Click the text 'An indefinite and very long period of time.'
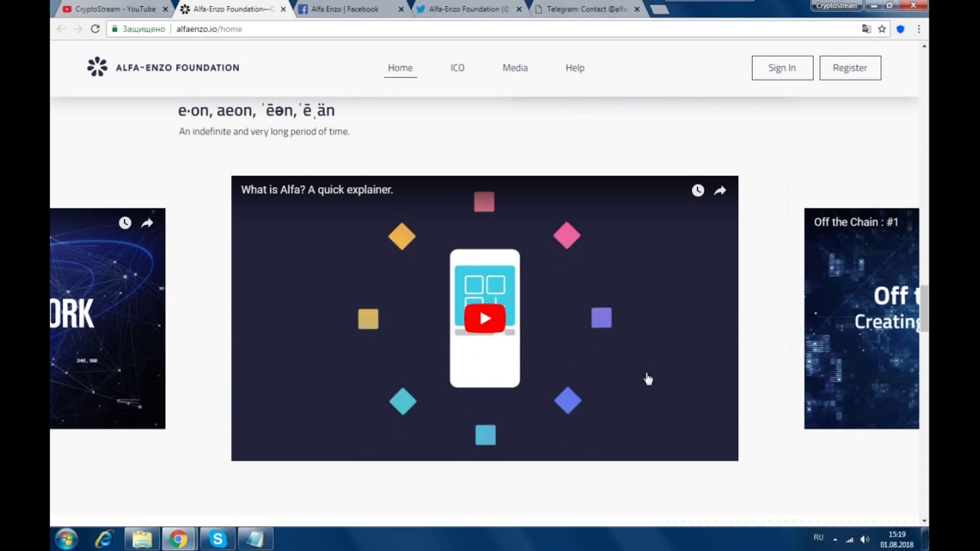 click(x=264, y=132)
